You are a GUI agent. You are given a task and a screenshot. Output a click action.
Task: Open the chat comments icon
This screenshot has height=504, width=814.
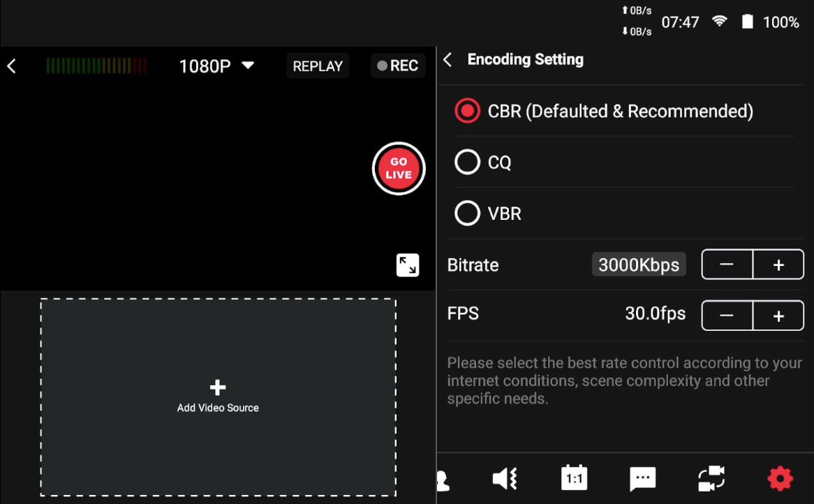[x=642, y=479]
